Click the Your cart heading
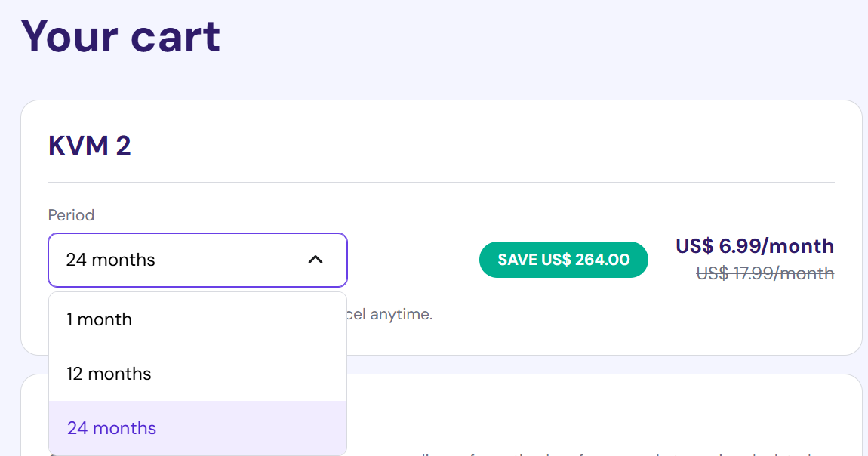Viewport: 868px width, 456px height. tap(121, 35)
